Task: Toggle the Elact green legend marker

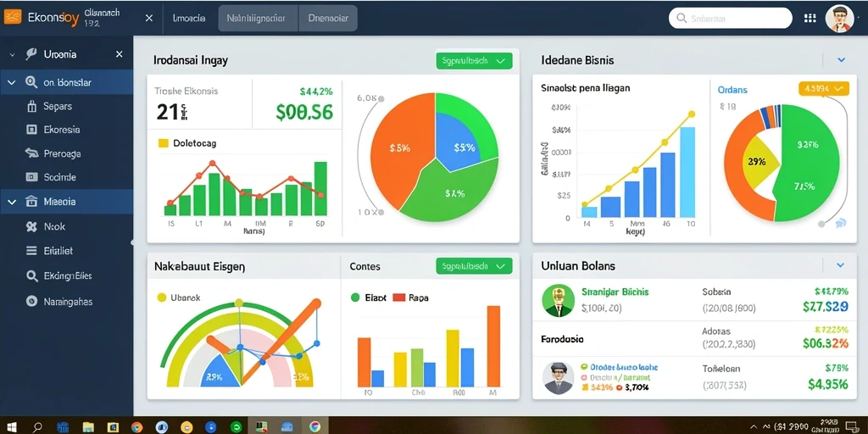Action: (355, 298)
